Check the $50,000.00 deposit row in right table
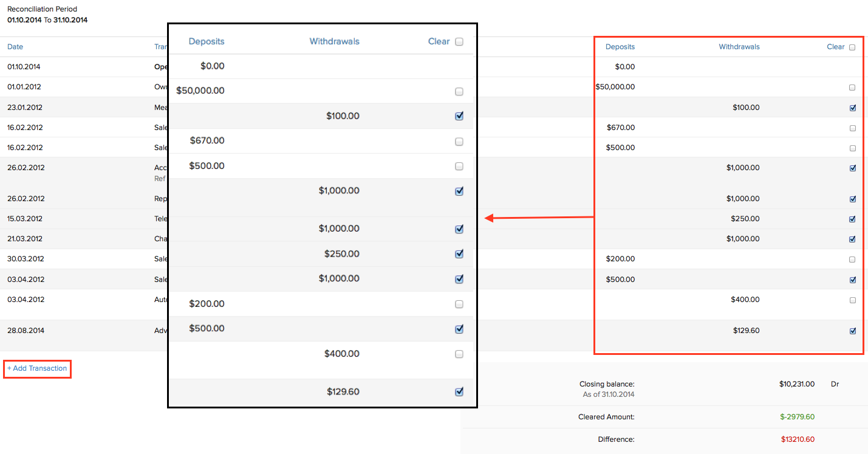868x454 pixels. (852, 88)
